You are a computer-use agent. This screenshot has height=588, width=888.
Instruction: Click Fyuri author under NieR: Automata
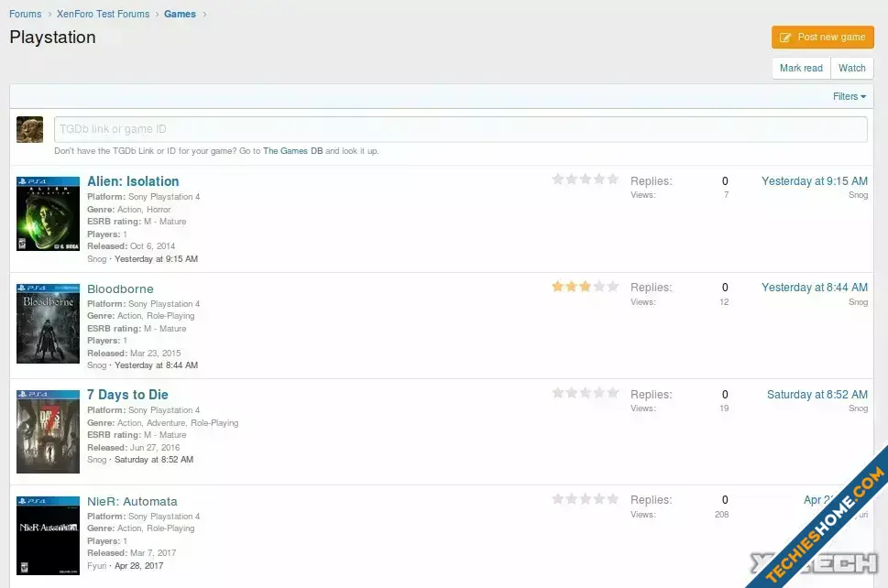[x=97, y=566]
